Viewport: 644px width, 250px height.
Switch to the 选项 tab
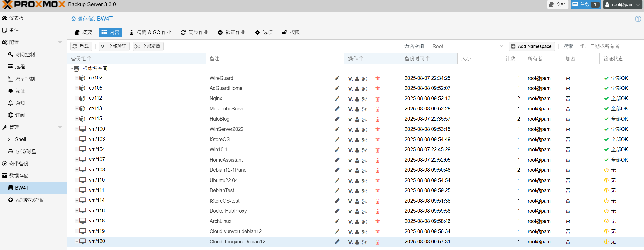(264, 32)
